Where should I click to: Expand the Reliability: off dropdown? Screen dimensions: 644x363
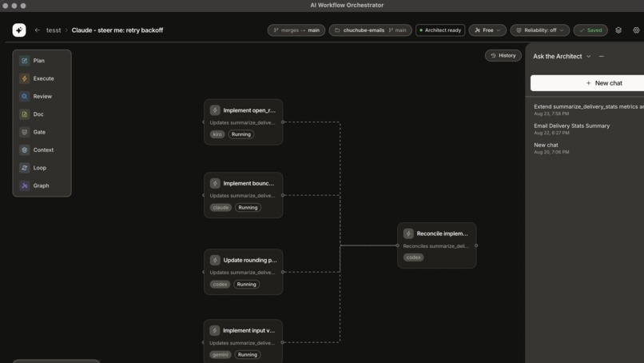pyautogui.click(x=539, y=30)
